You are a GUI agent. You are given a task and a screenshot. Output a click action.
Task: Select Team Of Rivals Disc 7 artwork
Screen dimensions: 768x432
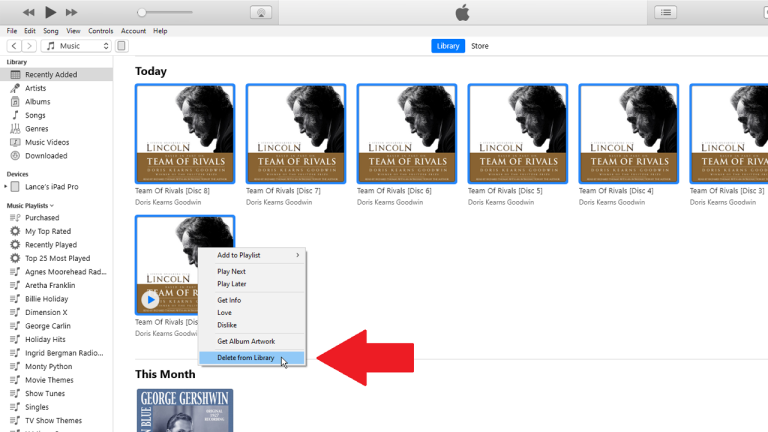point(296,134)
